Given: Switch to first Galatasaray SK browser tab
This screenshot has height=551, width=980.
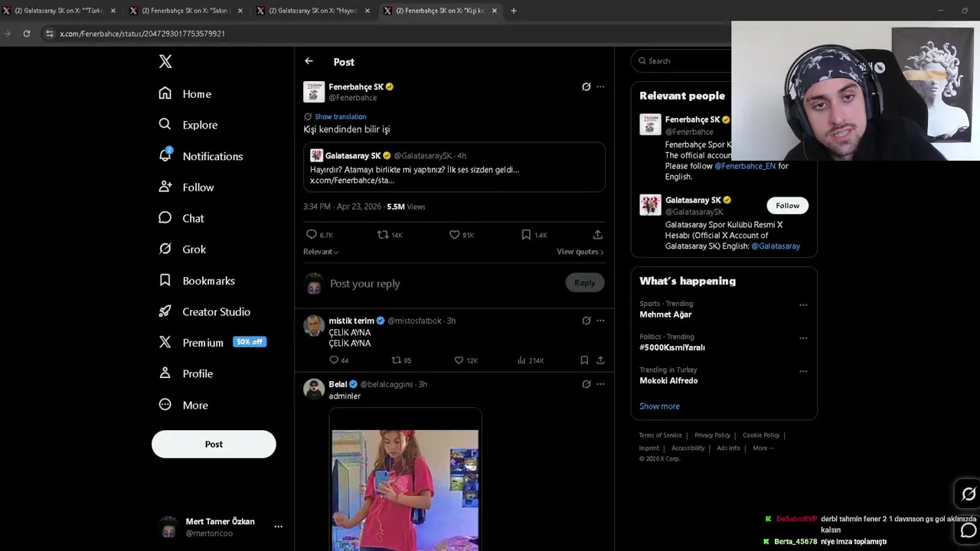Looking at the screenshot, I should pos(60,11).
